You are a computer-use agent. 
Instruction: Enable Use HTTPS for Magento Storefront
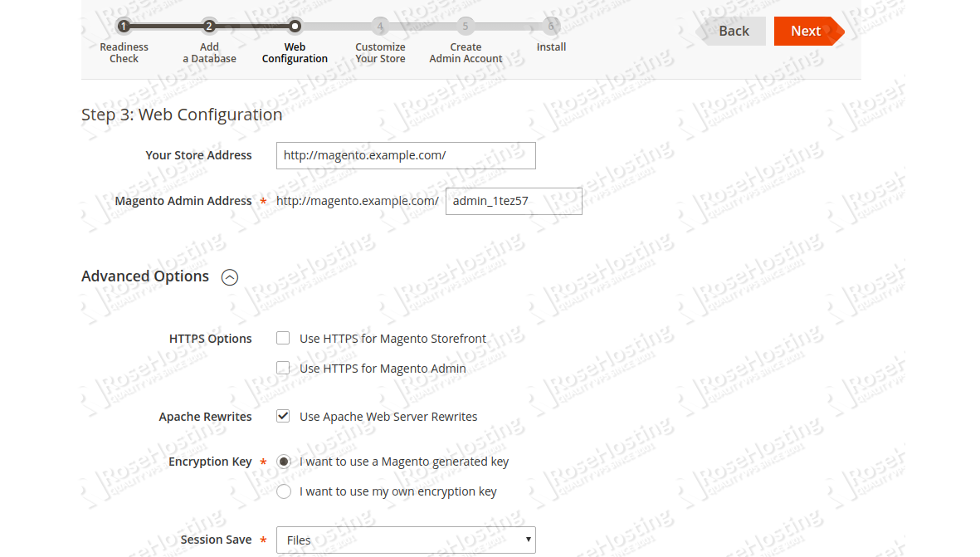point(282,338)
